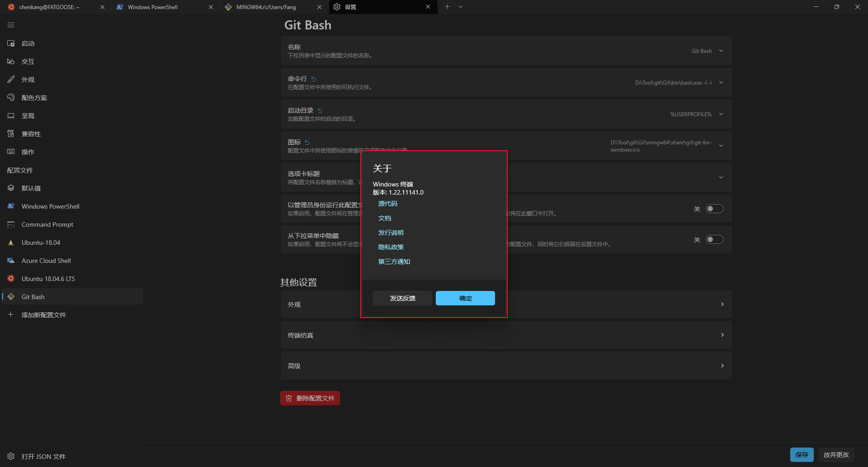Viewport: 868px width, 467px height.
Task: Close the chenkang@FATGOOSE tab
Action: [102, 7]
